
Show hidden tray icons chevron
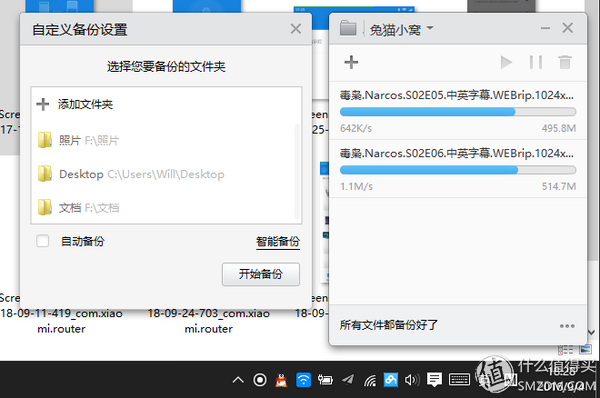click(238, 380)
